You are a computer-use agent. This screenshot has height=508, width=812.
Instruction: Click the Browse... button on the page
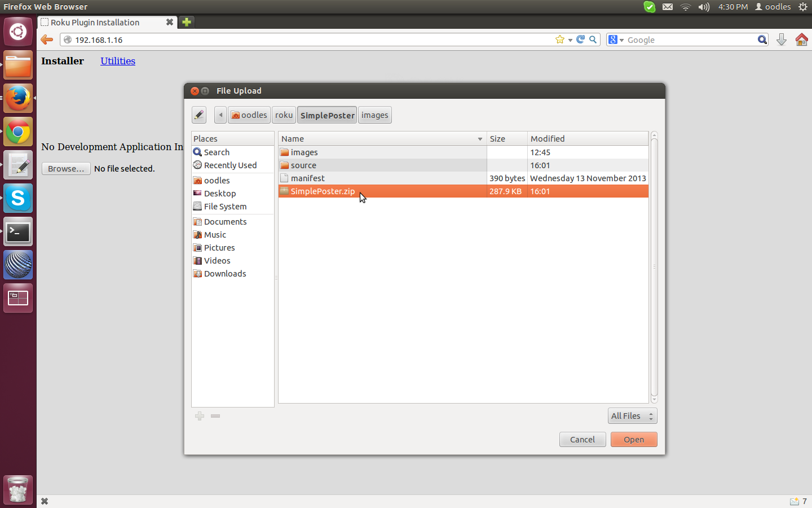pyautogui.click(x=66, y=169)
